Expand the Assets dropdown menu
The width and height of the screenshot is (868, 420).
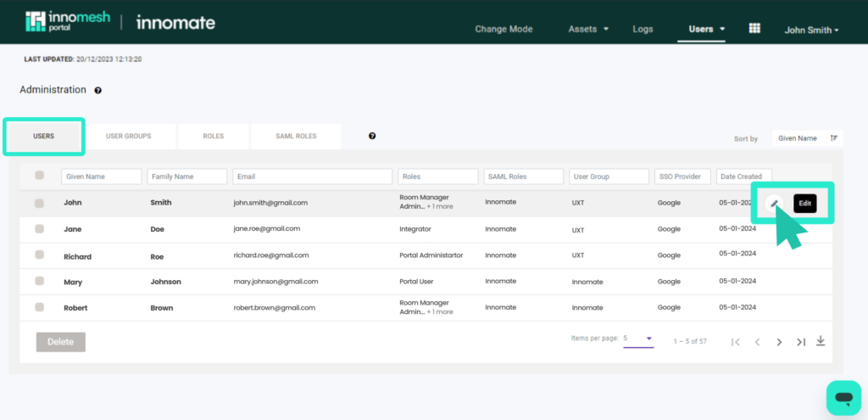[588, 29]
